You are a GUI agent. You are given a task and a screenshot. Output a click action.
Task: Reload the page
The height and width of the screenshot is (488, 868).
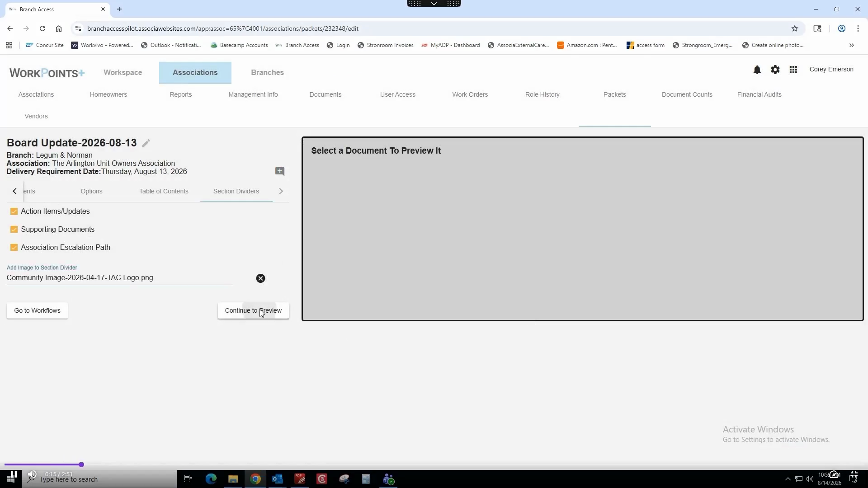42,28
